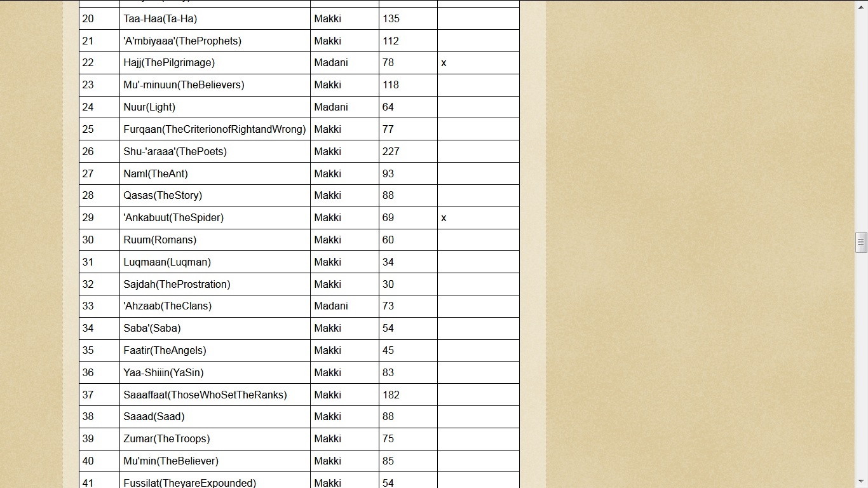Click the vertical scrollbar thumb
This screenshot has height=488, width=868.
(862, 242)
